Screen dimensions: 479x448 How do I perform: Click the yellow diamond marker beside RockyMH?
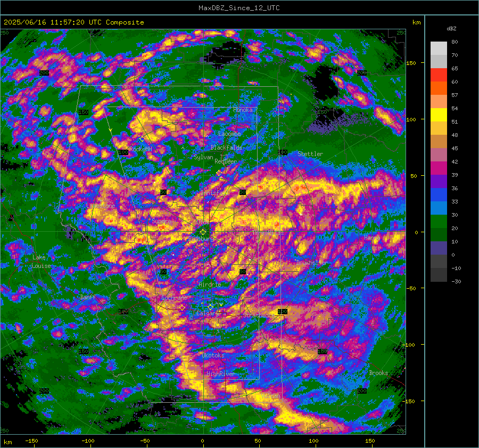click(x=142, y=139)
